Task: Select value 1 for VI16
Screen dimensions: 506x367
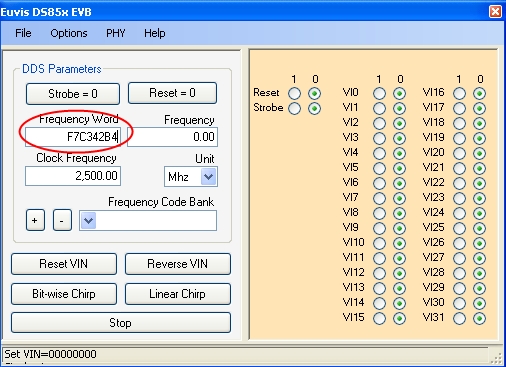Action: [459, 93]
